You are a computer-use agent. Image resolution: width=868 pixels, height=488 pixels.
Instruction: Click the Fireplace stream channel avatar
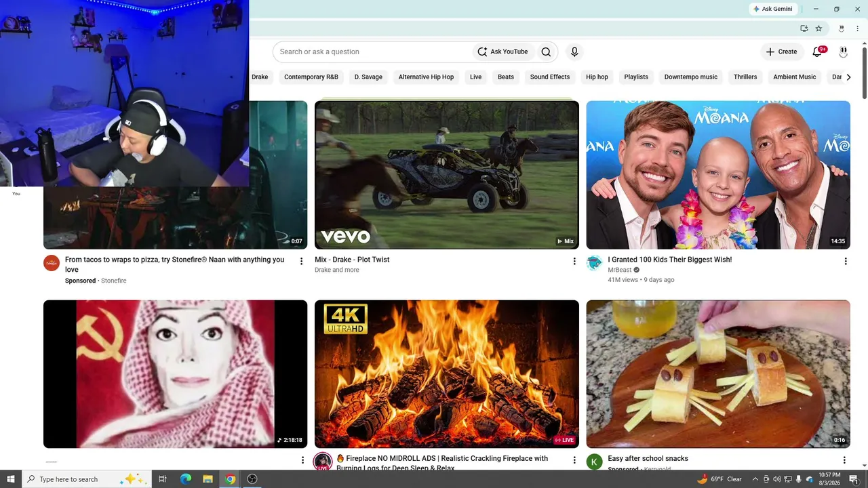tap(323, 462)
